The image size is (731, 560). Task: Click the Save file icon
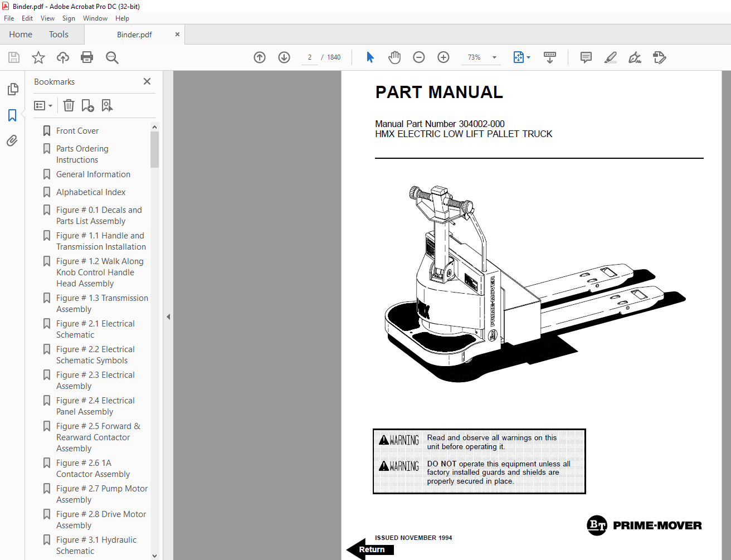tap(14, 57)
